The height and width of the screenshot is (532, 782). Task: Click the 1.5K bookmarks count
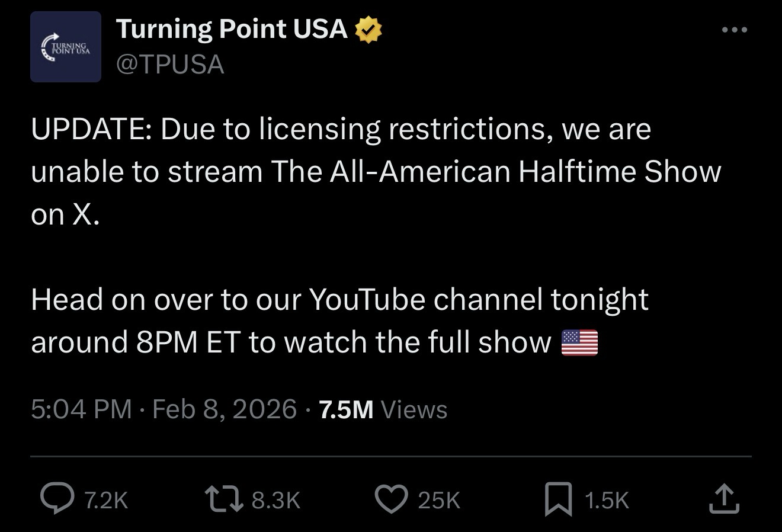(x=606, y=501)
